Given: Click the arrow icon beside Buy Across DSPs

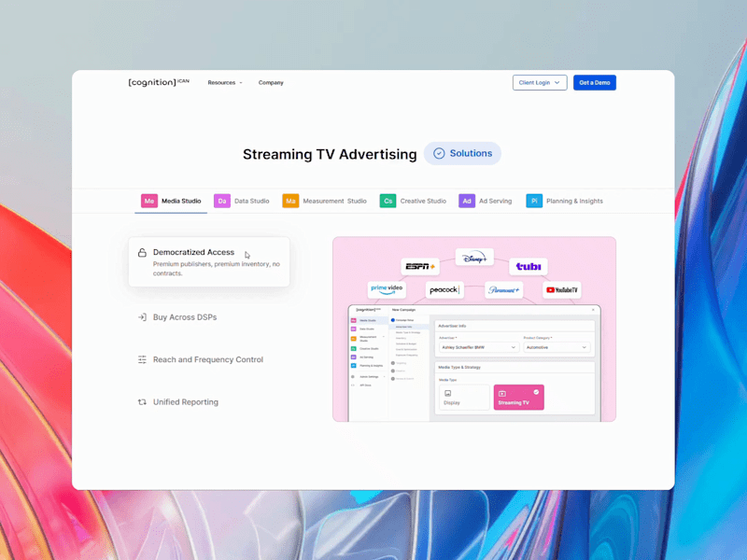Looking at the screenshot, I should click(142, 317).
